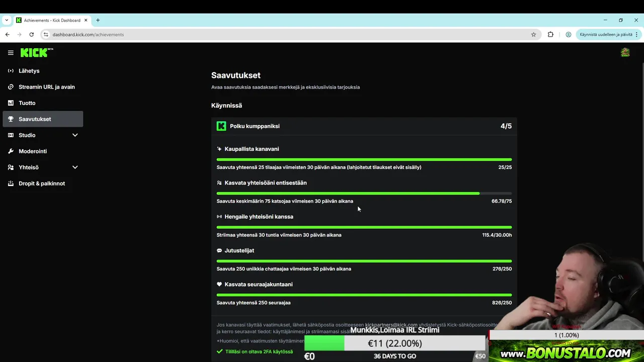The width and height of the screenshot is (644, 362).
Task: Click the 25/25 subscribers value
Action: point(505,167)
